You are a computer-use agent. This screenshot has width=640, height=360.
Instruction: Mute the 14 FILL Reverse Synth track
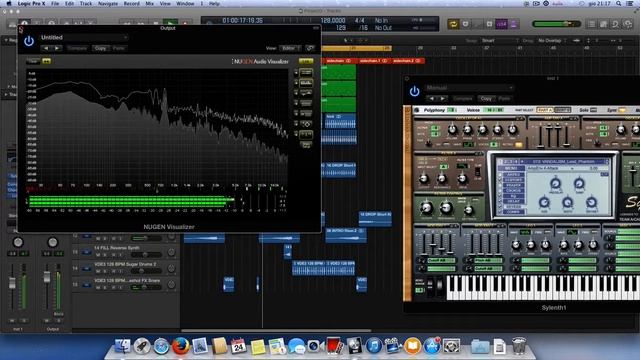[x=98, y=255]
